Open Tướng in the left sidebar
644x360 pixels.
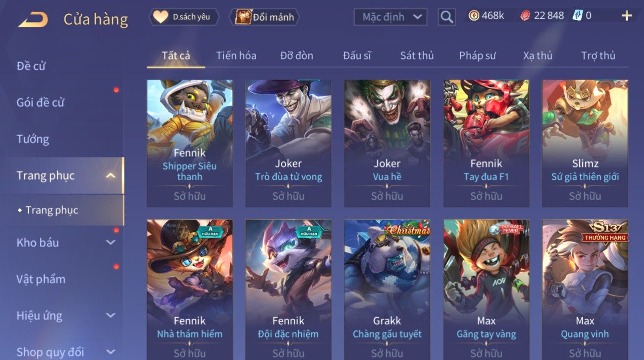click(33, 139)
